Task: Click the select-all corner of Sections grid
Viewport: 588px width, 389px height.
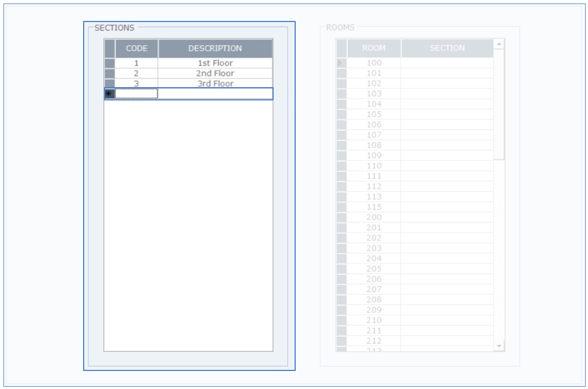Action: [109, 48]
